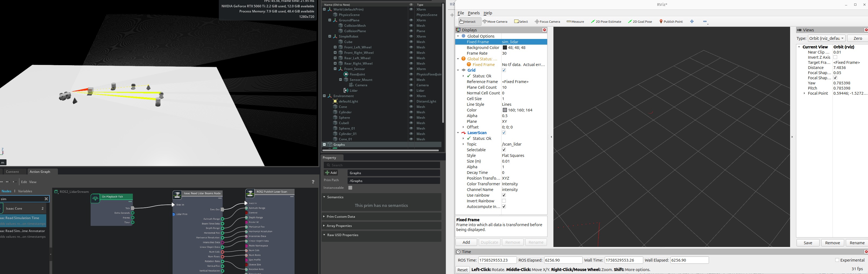Toggle the Use rainbow checkbox
This screenshot has width=868, height=274.
pyautogui.click(x=504, y=195)
